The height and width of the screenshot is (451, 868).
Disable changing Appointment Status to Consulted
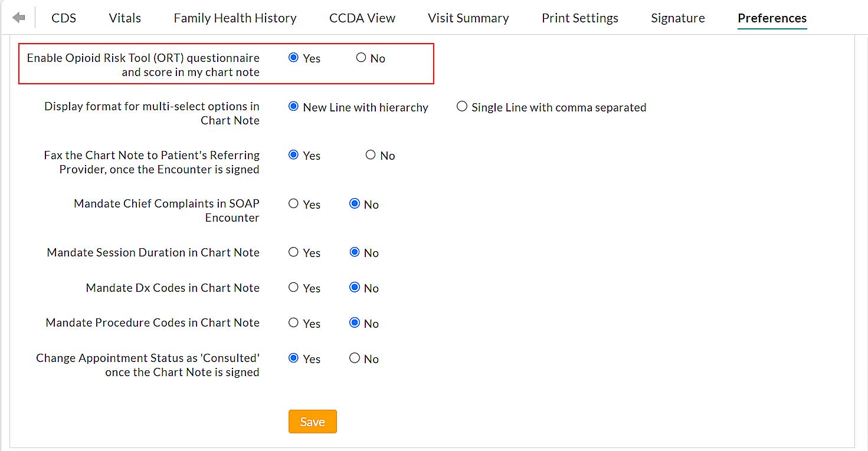tap(355, 357)
